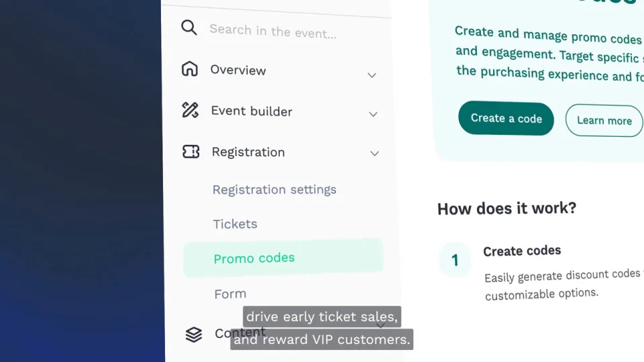This screenshot has width=644, height=362.
Task: Click the Overview home icon
Action: tap(190, 69)
